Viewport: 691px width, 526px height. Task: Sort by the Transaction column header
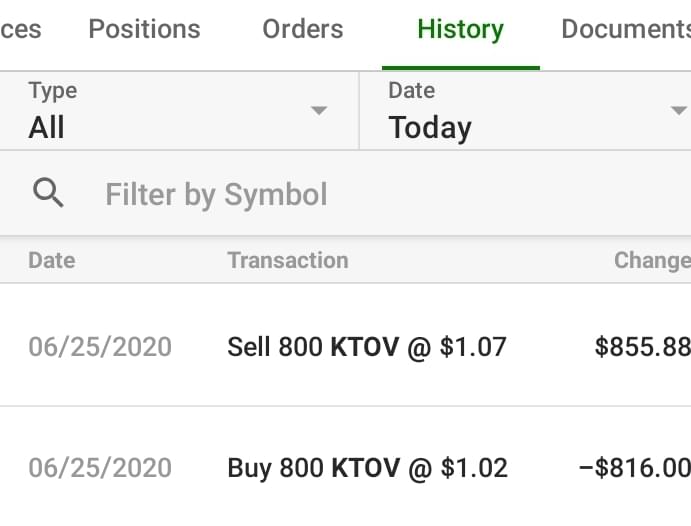pyautogui.click(x=288, y=260)
